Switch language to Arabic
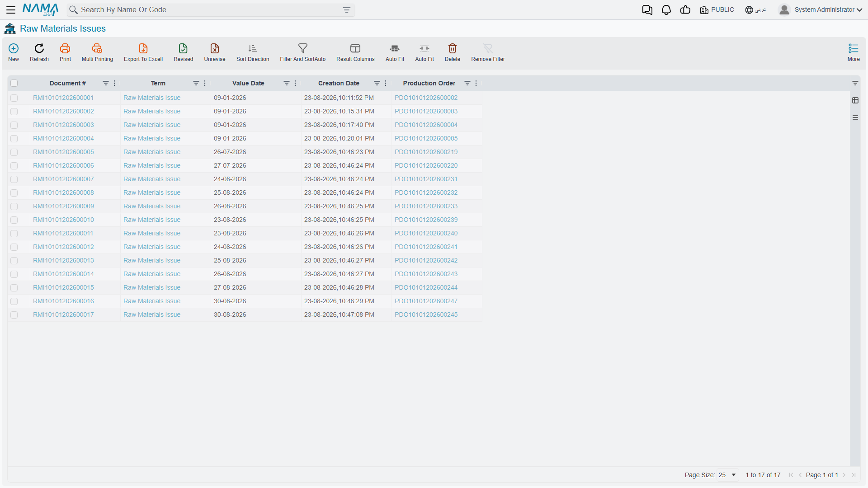The height and width of the screenshot is (488, 868). coord(756,10)
